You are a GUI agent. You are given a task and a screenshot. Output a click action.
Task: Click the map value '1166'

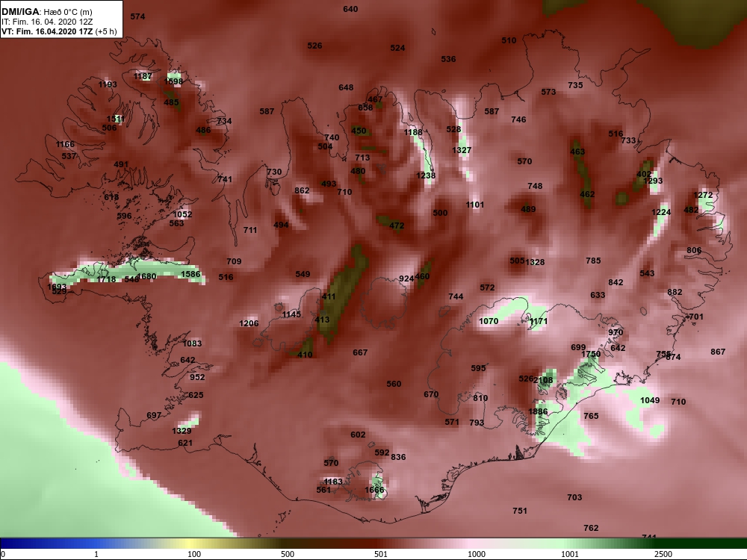[65, 144]
